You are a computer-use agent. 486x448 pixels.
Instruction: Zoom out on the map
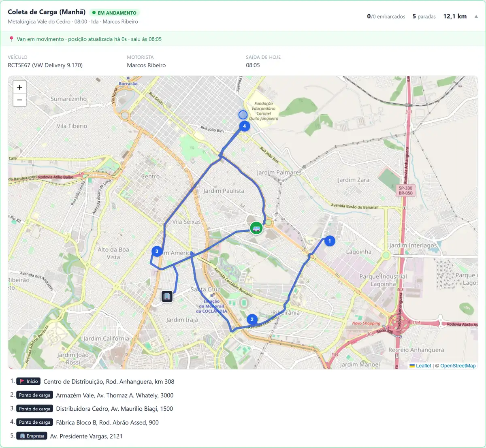19,100
